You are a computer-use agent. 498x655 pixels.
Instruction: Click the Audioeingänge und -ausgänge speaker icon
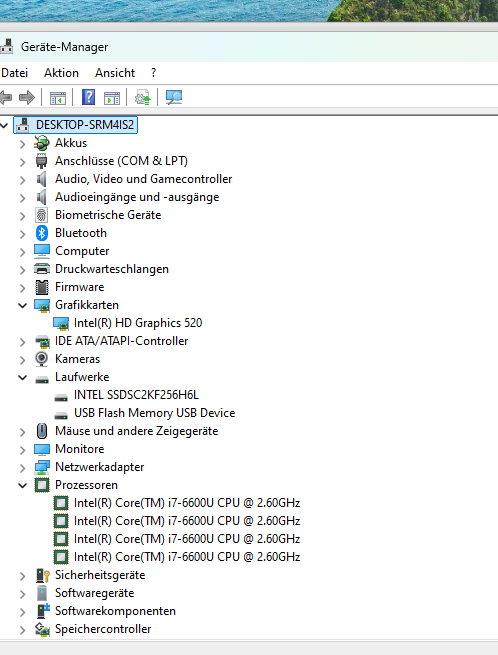pyautogui.click(x=41, y=197)
